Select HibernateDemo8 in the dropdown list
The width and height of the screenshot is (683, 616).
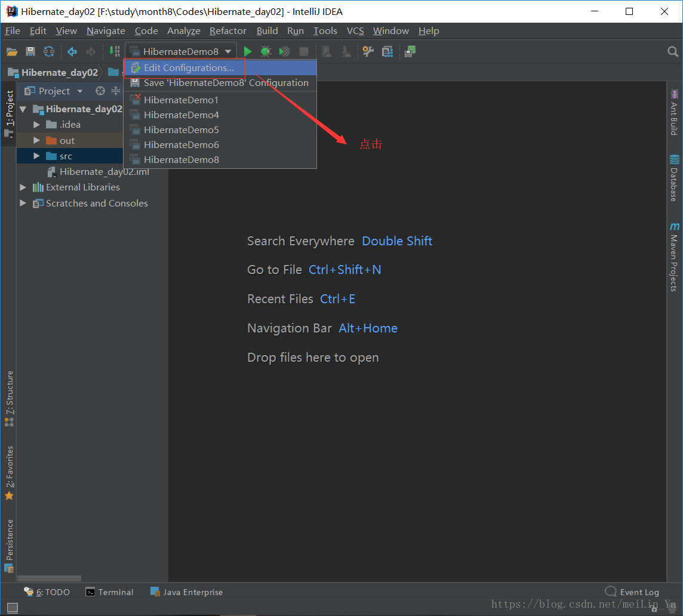tap(220, 160)
